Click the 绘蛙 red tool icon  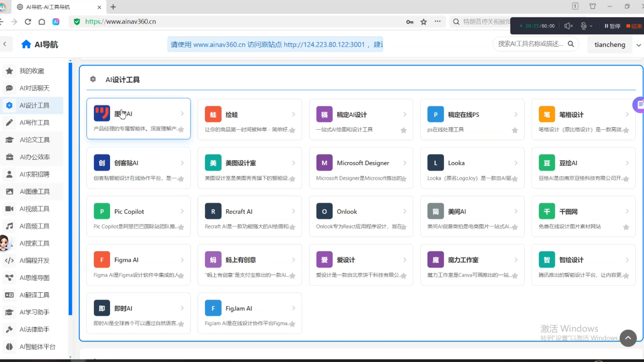point(213,114)
